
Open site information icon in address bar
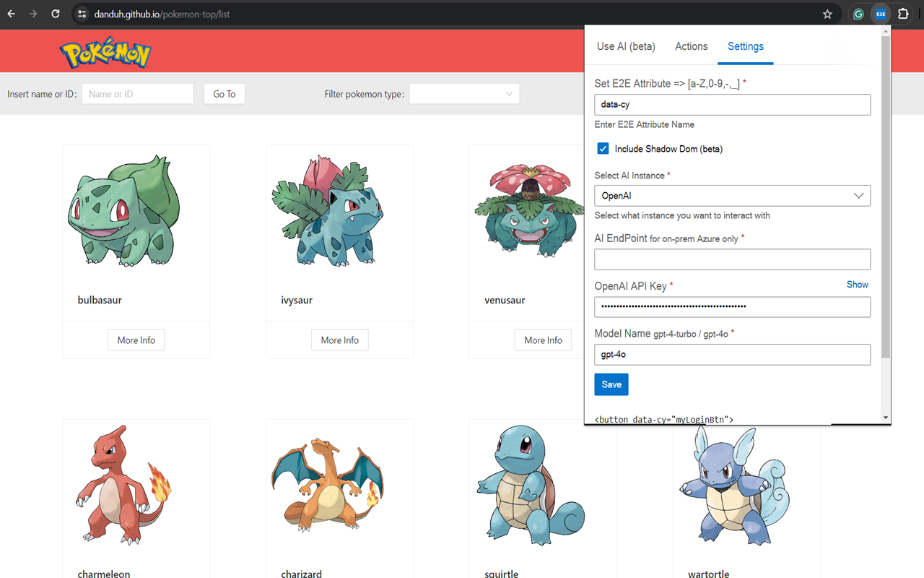(x=82, y=14)
